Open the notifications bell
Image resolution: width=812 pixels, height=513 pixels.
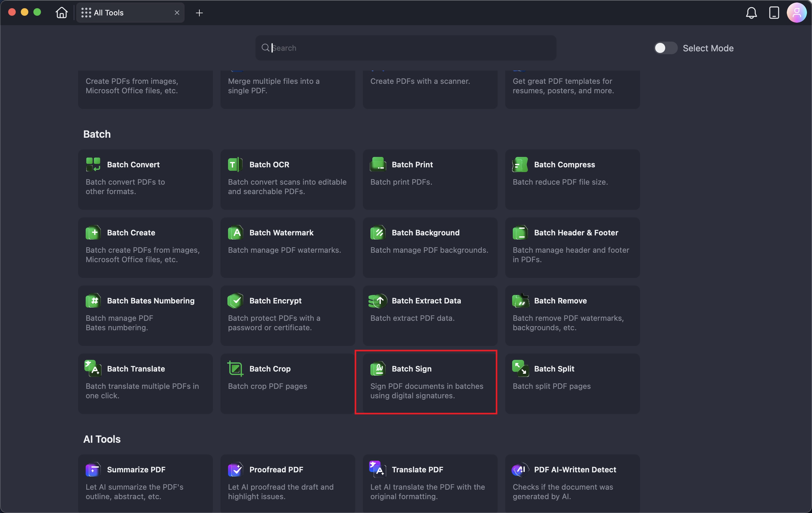point(751,13)
